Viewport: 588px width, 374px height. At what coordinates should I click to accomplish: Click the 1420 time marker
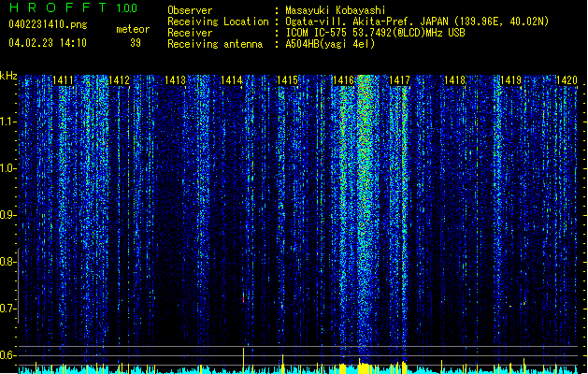(566, 80)
